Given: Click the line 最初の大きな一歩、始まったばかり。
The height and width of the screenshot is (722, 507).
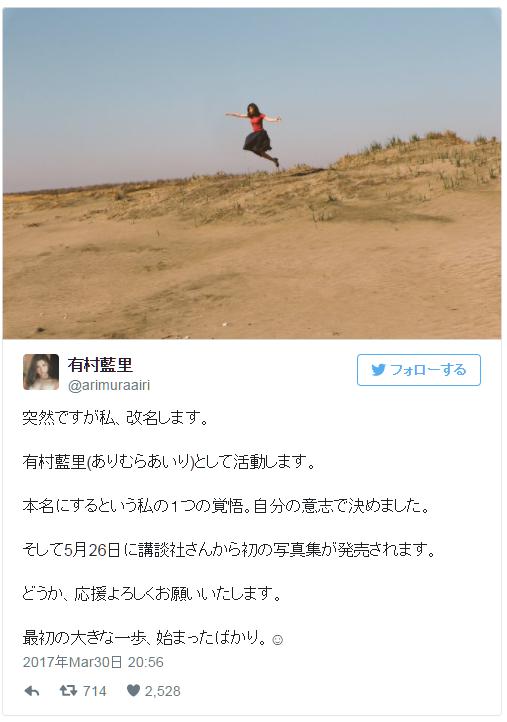Looking at the screenshot, I should [145, 638].
